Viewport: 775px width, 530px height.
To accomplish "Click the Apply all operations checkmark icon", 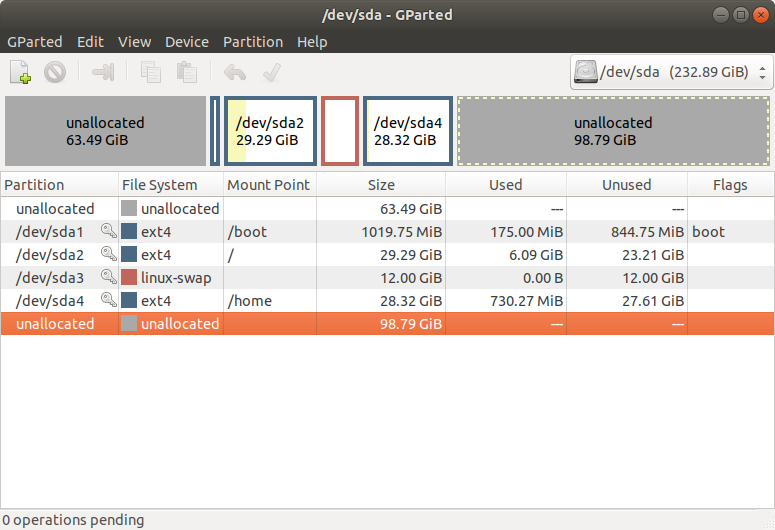I will pyautogui.click(x=272, y=72).
